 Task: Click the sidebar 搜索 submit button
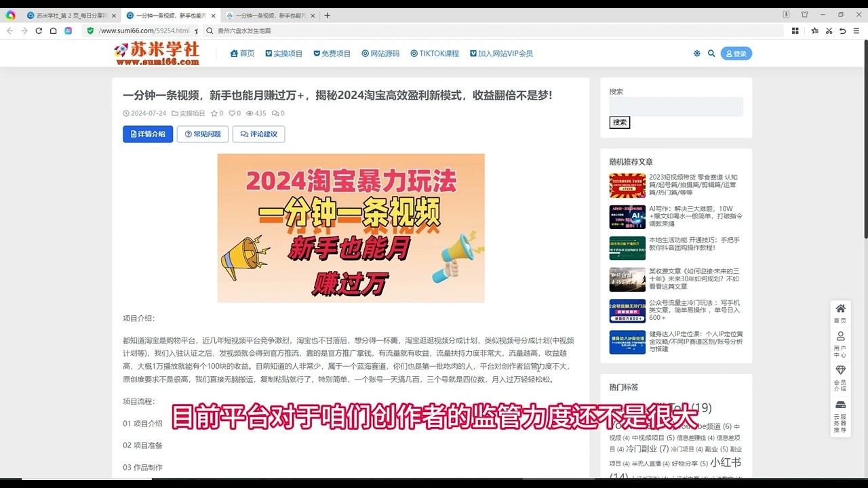tap(620, 122)
